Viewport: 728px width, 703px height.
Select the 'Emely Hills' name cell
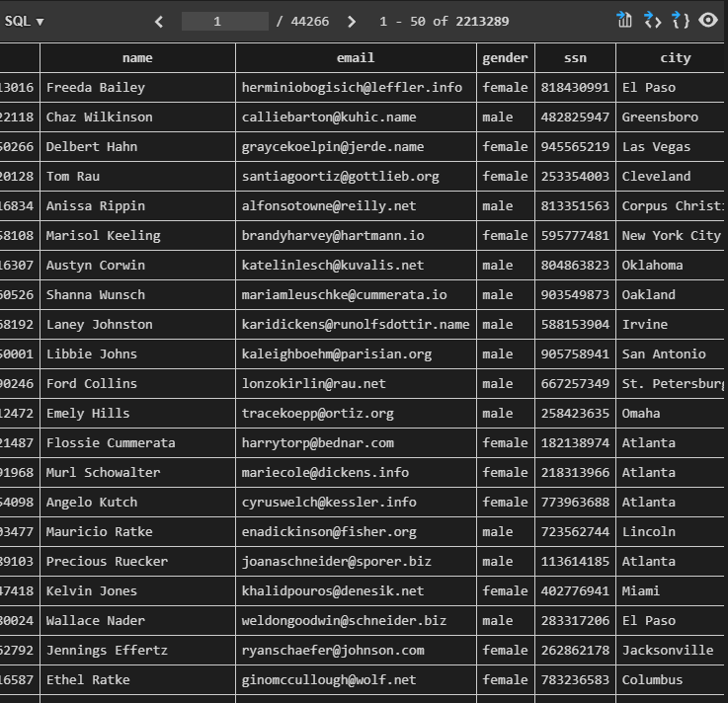pos(137,414)
